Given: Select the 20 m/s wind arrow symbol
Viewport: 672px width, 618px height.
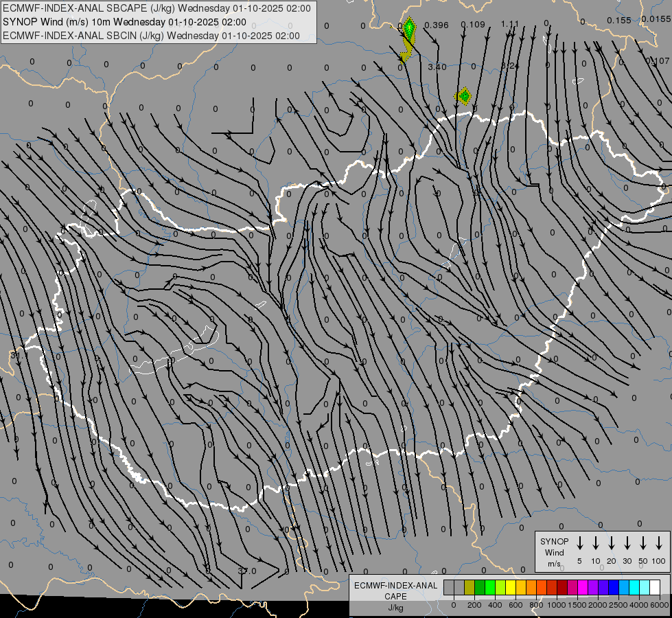Looking at the screenshot, I should pyautogui.click(x=612, y=542).
